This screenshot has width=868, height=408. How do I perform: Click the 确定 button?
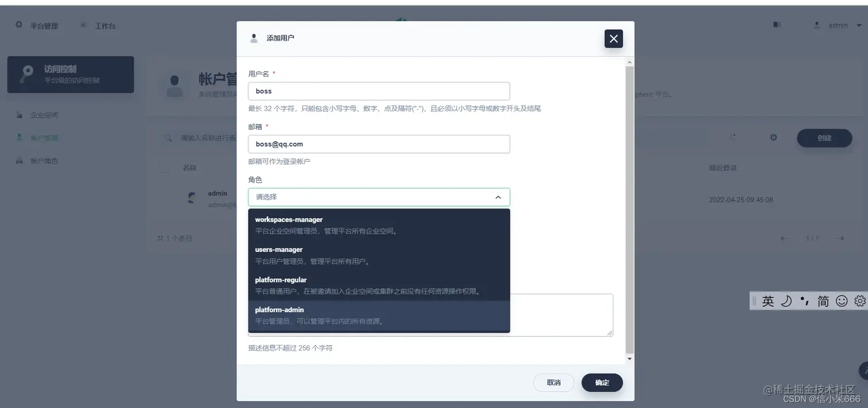pos(602,382)
